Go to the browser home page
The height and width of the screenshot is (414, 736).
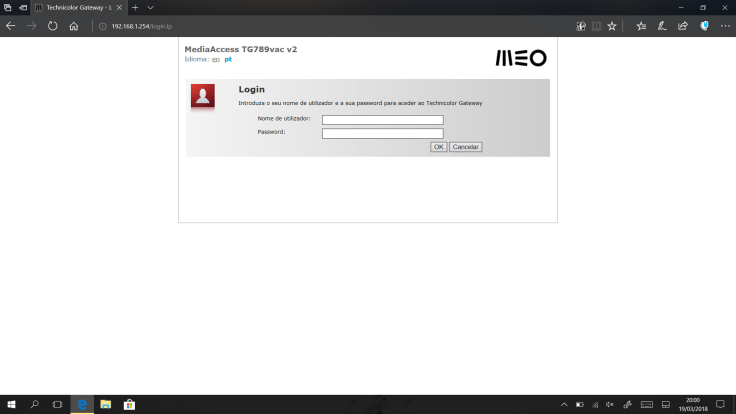(x=73, y=26)
